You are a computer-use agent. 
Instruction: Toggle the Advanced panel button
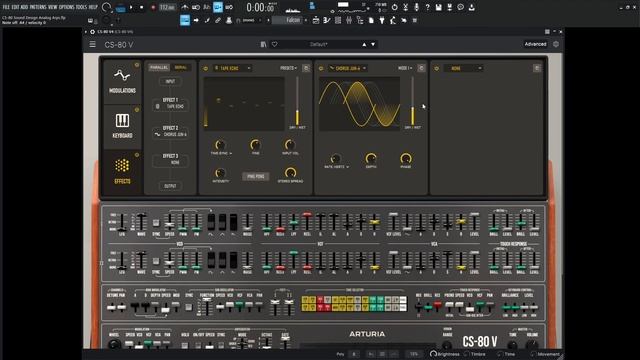[535, 44]
